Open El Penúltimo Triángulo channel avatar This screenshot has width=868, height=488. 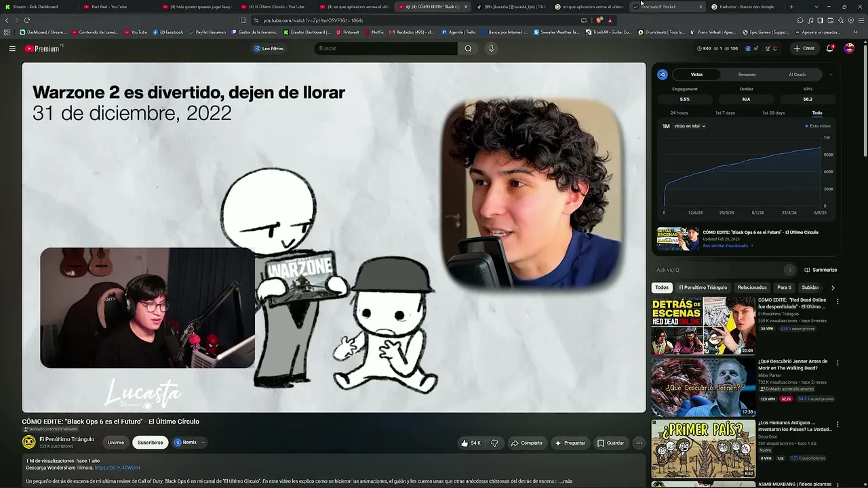click(x=28, y=442)
